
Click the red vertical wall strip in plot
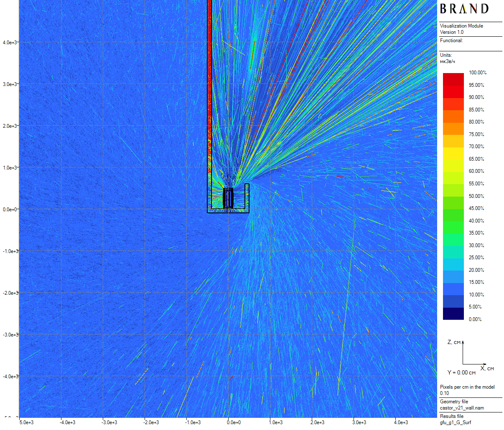[x=209, y=83]
